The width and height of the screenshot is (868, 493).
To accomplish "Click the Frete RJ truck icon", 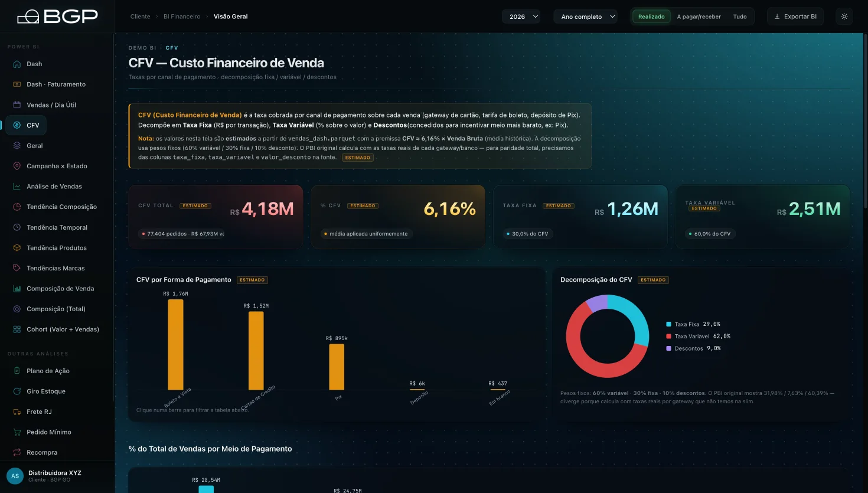I will (17, 412).
